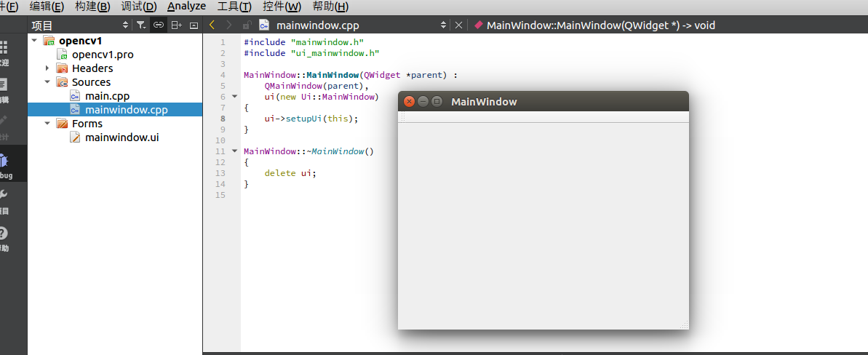Click line number 8 in gutter

(223, 119)
